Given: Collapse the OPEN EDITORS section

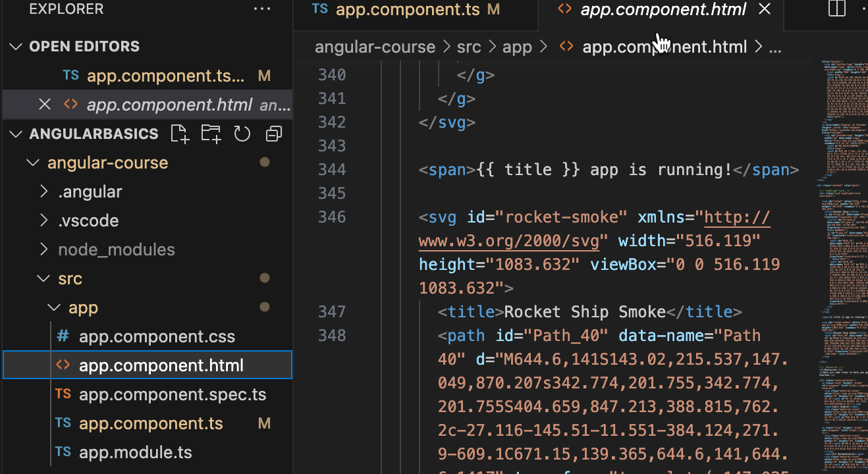Looking at the screenshot, I should click(x=15, y=46).
